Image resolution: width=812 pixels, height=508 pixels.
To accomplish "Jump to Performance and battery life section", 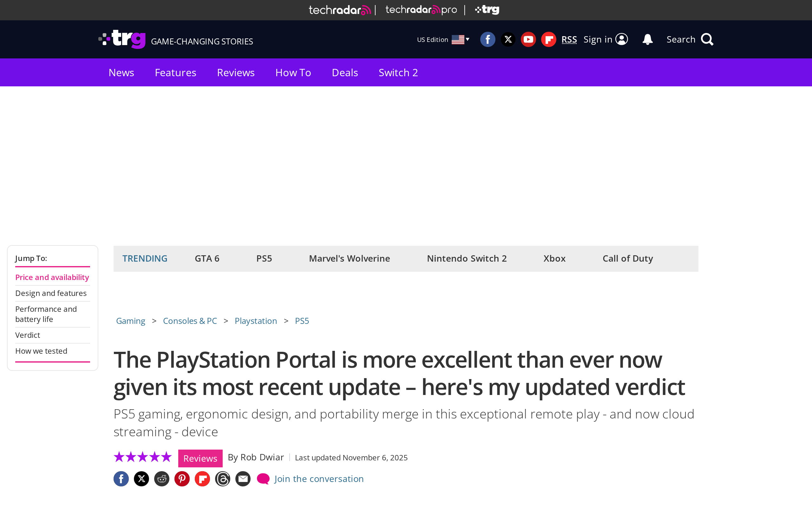I will pyautogui.click(x=46, y=314).
